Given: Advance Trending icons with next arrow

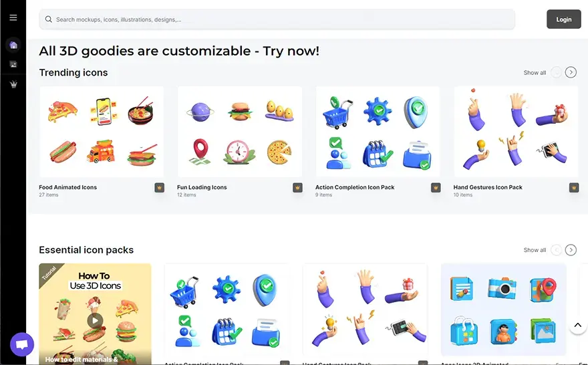Looking at the screenshot, I should (x=571, y=72).
